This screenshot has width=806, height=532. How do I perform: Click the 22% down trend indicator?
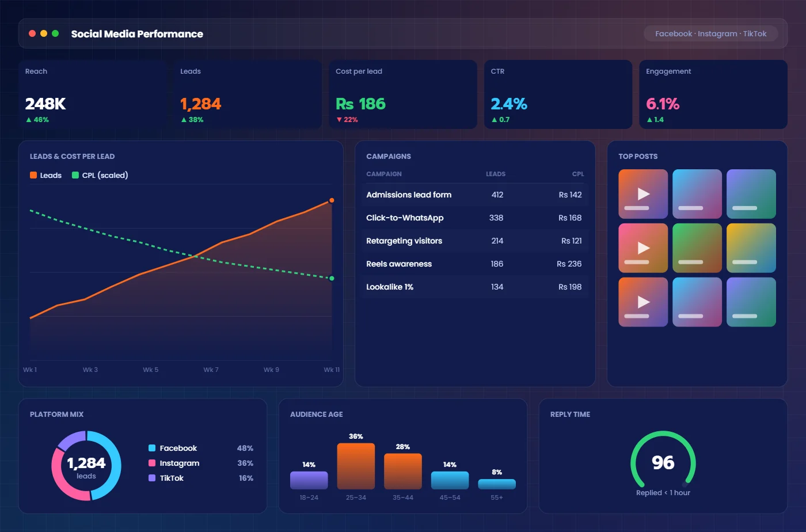click(347, 120)
